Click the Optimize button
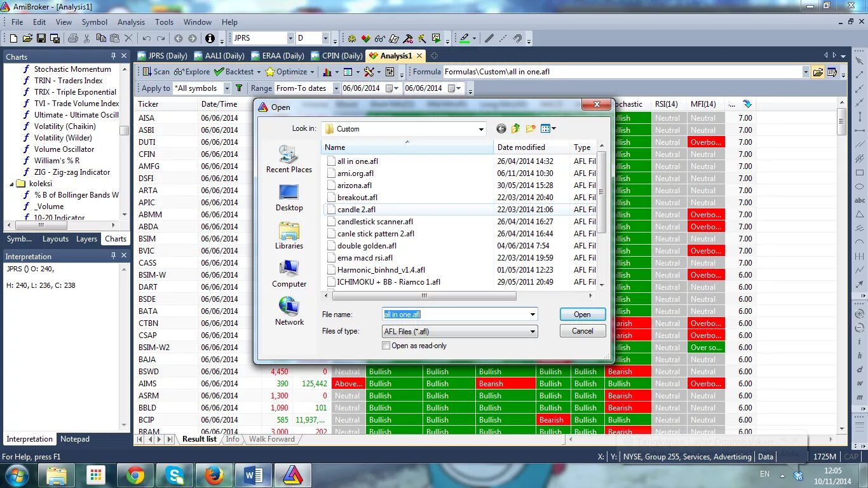 click(286, 72)
